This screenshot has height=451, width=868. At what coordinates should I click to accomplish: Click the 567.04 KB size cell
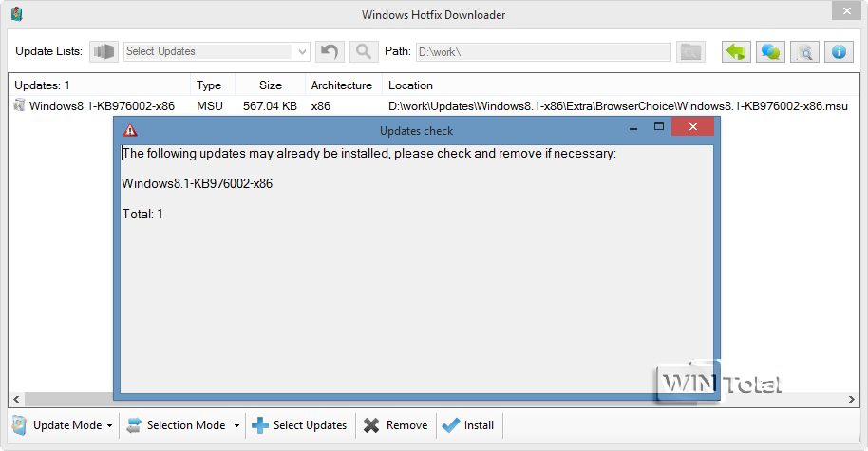point(270,105)
